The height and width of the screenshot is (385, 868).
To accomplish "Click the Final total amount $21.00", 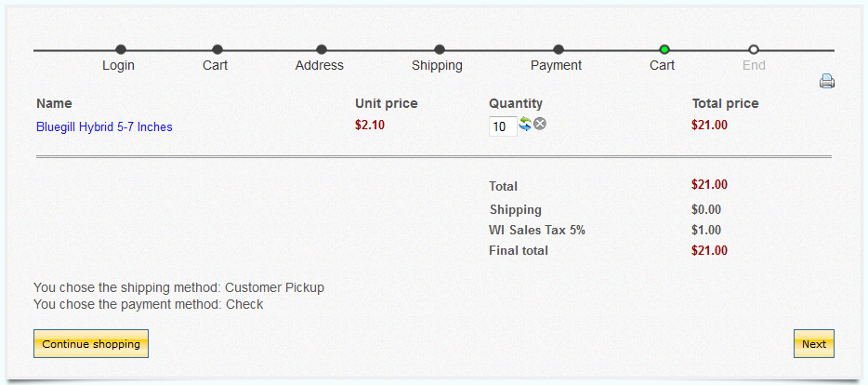I will [x=710, y=250].
